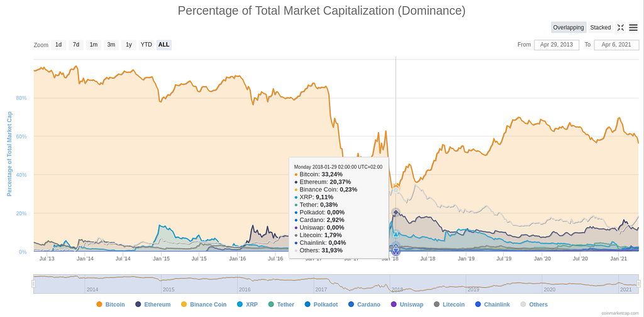
Task: Select the 3m zoom range
Action: coord(111,45)
